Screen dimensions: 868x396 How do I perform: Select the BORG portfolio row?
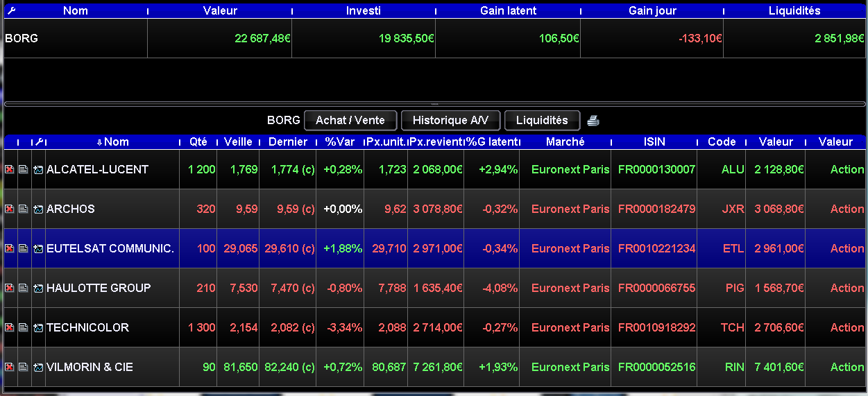434,39
